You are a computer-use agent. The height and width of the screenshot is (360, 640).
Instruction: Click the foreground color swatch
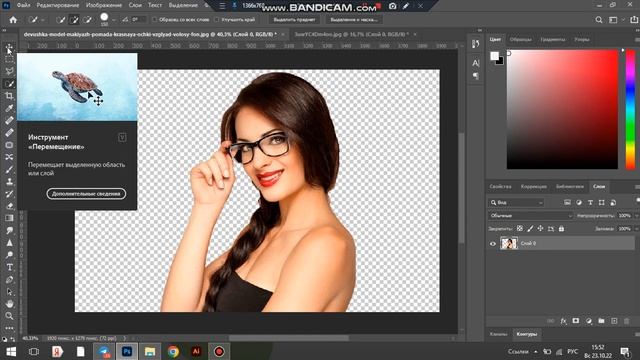pos(495,56)
